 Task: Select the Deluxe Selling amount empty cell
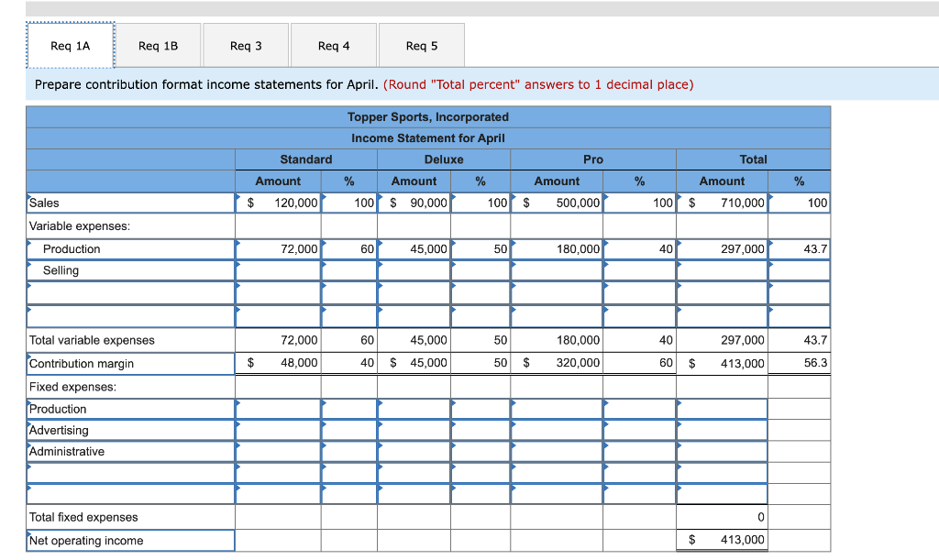(414, 270)
